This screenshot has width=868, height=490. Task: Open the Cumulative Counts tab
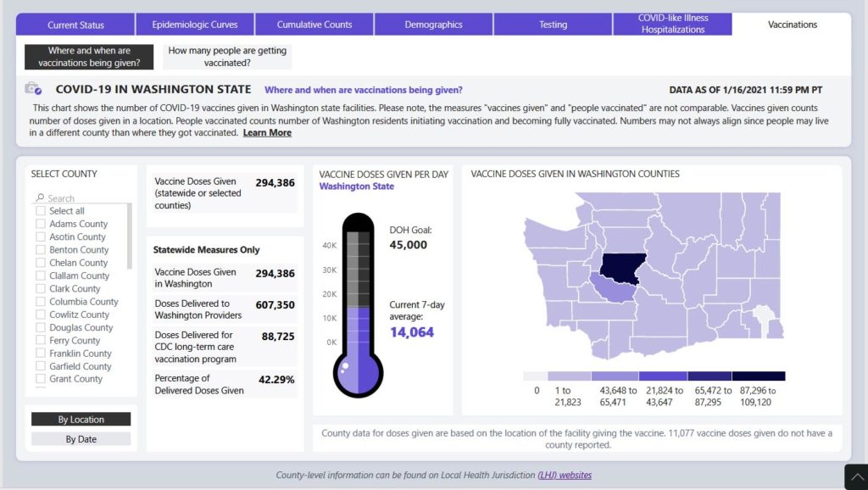tap(314, 25)
